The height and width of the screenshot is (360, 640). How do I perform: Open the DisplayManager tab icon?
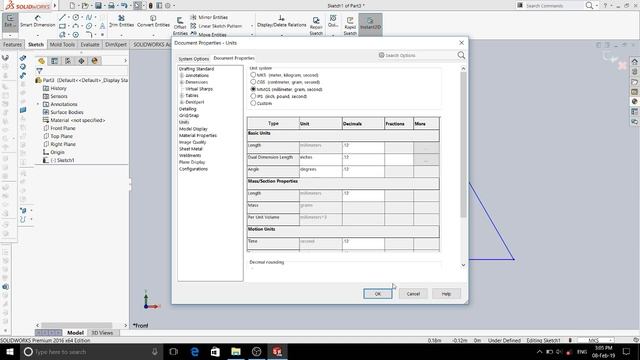[95, 61]
